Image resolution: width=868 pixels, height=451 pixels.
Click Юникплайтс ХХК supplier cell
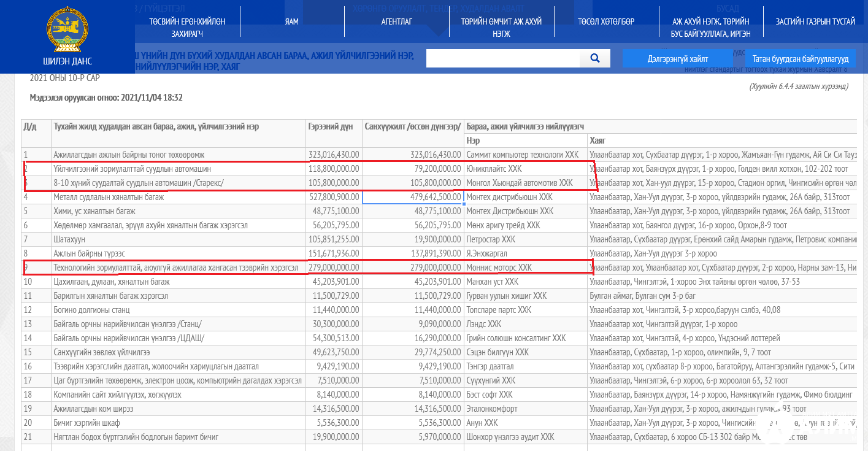point(525,169)
